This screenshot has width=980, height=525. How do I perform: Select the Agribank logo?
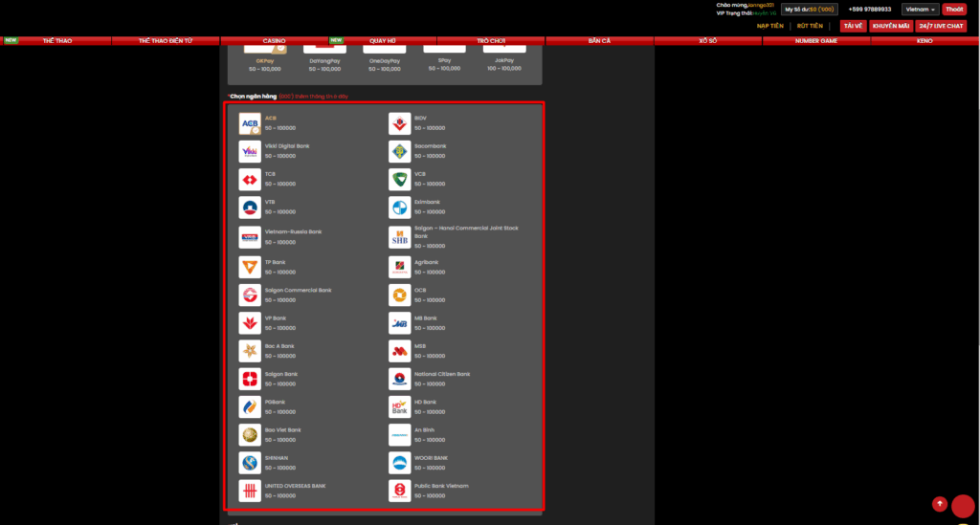(399, 267)
